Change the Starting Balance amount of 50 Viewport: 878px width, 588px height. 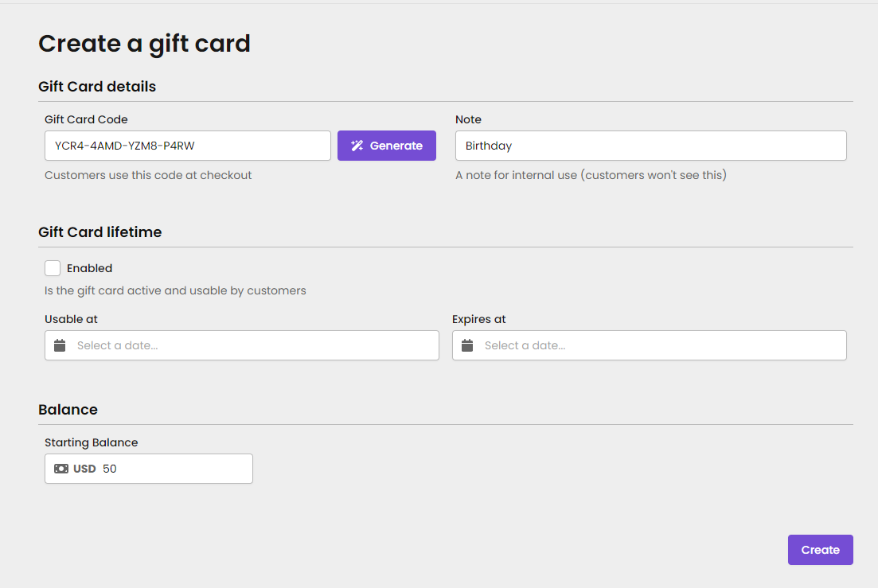point(159,469)
